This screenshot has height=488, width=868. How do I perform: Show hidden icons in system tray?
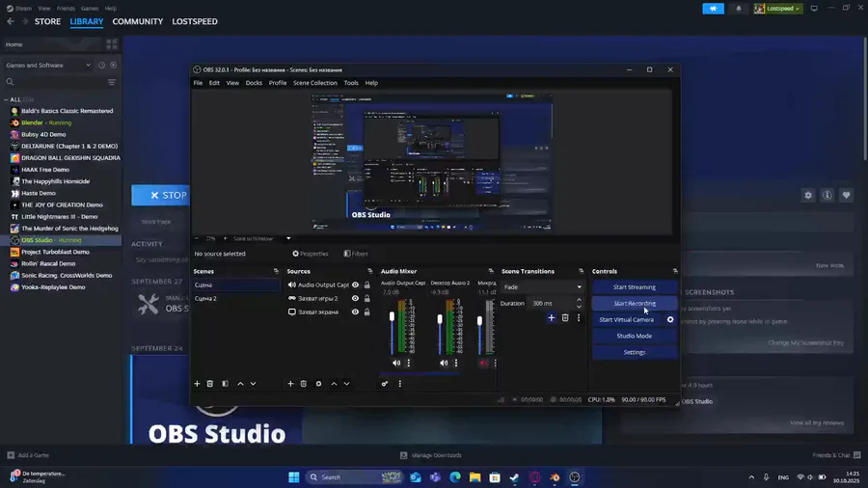[751, 477]
